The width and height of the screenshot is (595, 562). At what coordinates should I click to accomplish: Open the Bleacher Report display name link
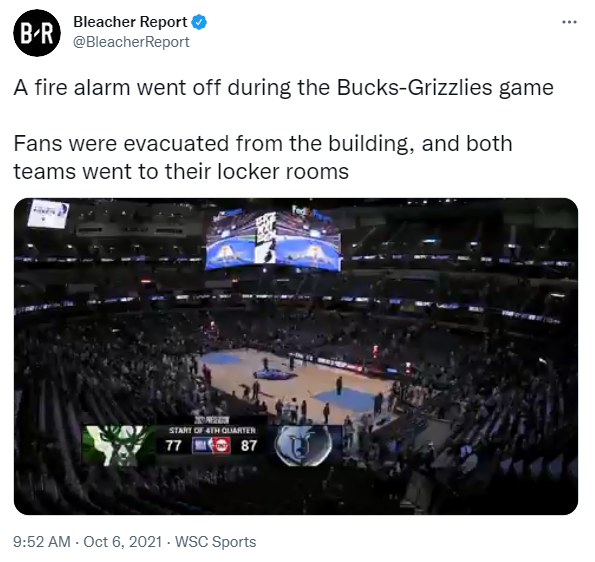pos(130,22)
